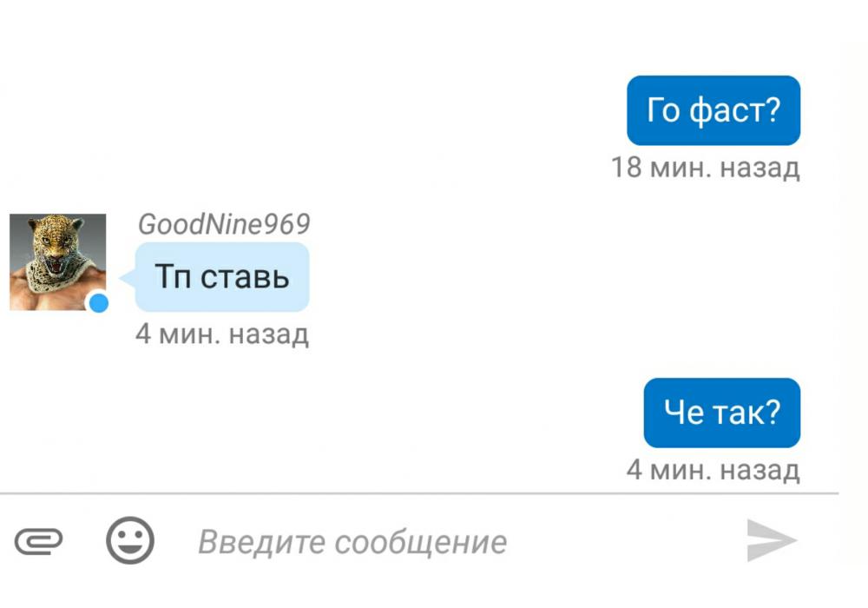Click the blue online status dot
This screenshot has height=608, width=868.
tap(99, 302)
